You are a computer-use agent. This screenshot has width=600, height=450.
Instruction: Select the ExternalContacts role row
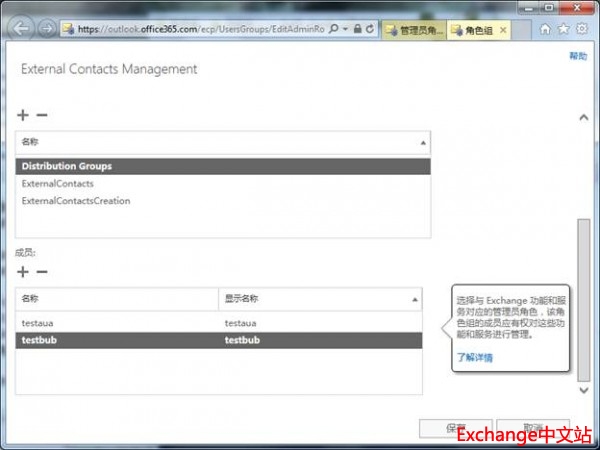[x=58, y=184]
